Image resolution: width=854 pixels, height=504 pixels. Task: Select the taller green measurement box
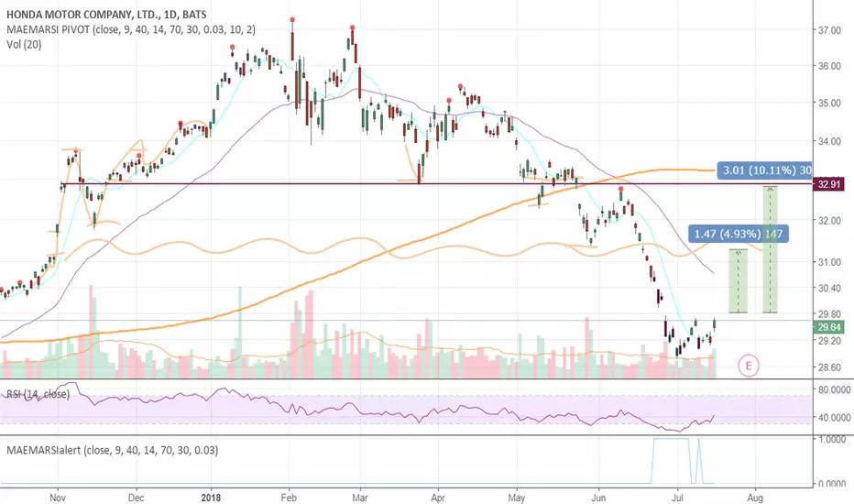point(770,249)
